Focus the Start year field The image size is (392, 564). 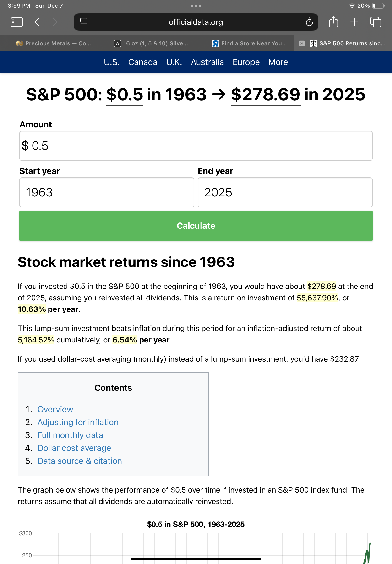point(107,192)
